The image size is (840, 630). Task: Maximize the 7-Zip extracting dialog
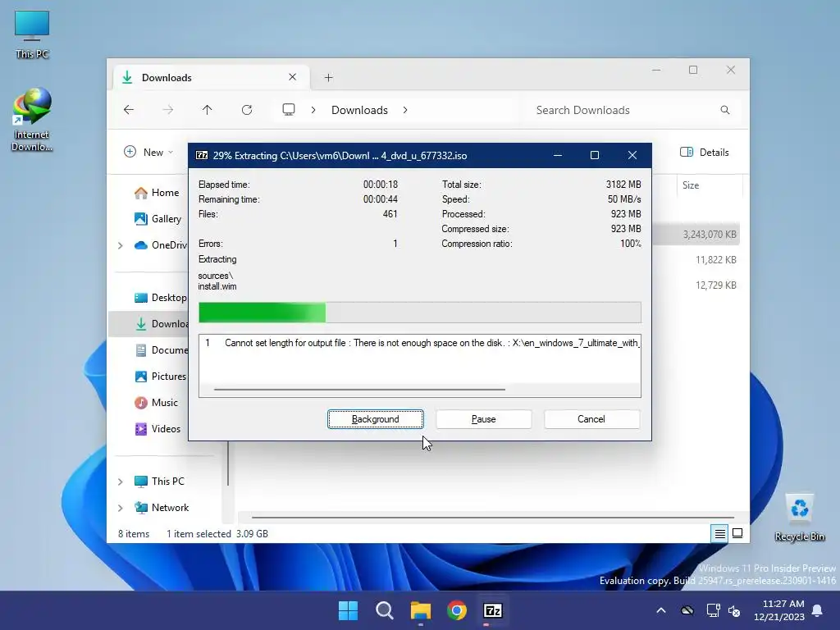[x=595, y=155]
